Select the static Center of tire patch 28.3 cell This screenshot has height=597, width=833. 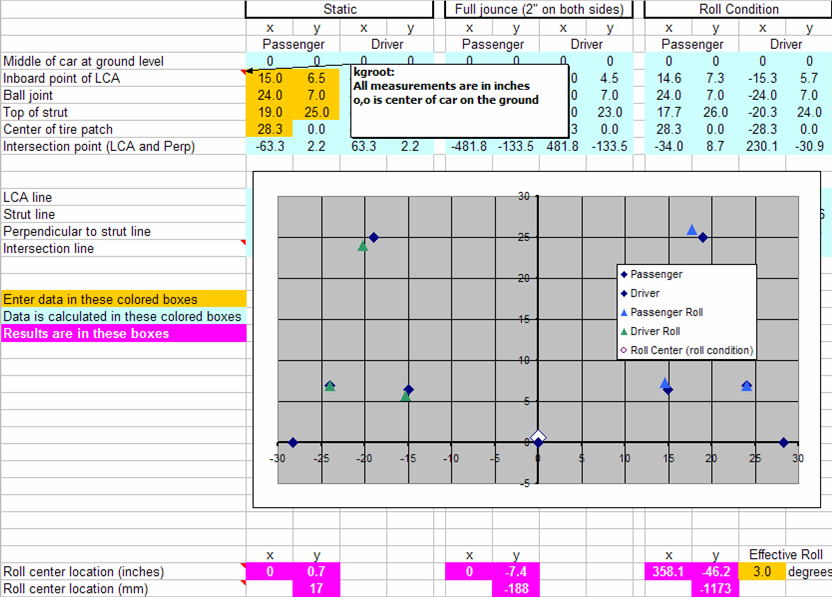coord(269,129)
